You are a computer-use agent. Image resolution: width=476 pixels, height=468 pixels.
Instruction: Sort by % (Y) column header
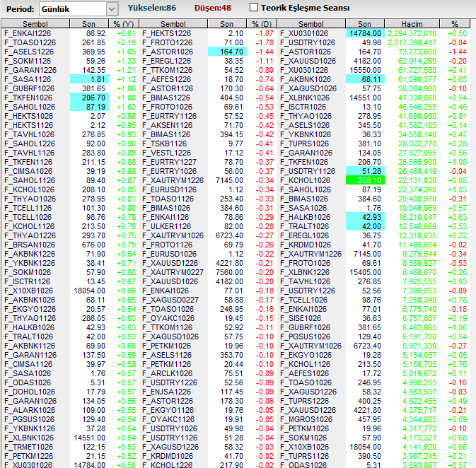[x=124, y=23]
